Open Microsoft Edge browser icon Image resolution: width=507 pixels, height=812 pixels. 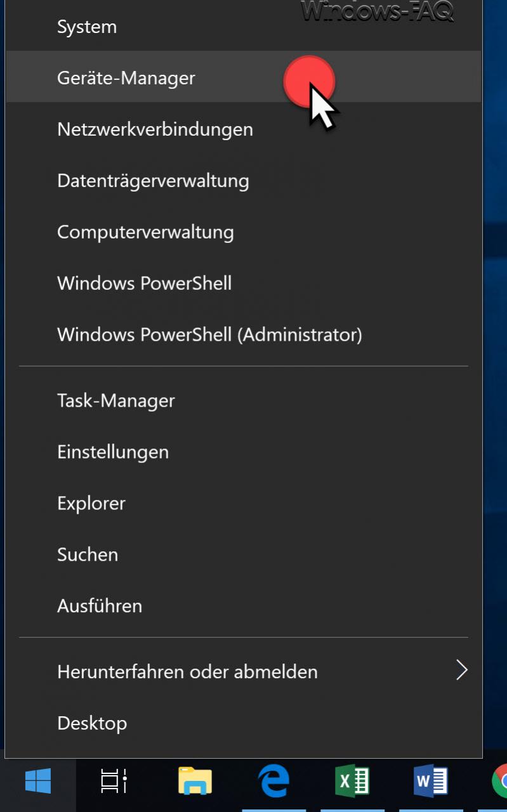point(274,781)
